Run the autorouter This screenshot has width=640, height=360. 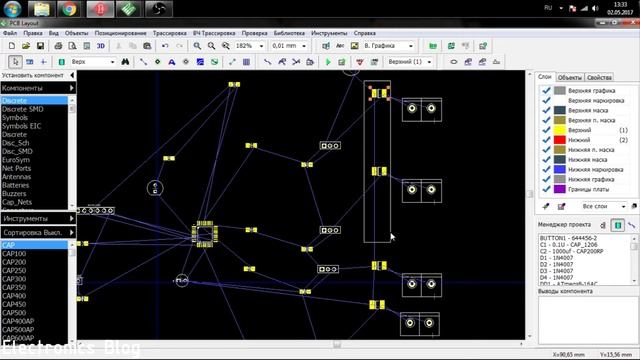tap(328, 62)
